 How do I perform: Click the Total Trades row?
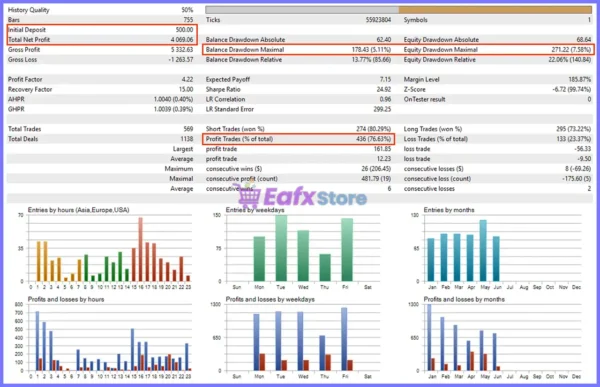pyautogui.click(x=101, y=129)
